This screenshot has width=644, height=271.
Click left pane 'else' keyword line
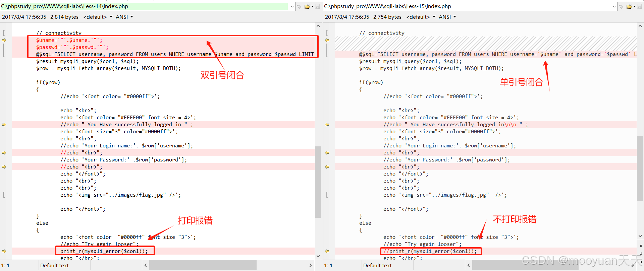pyautogui.click(x=42, y=223)
